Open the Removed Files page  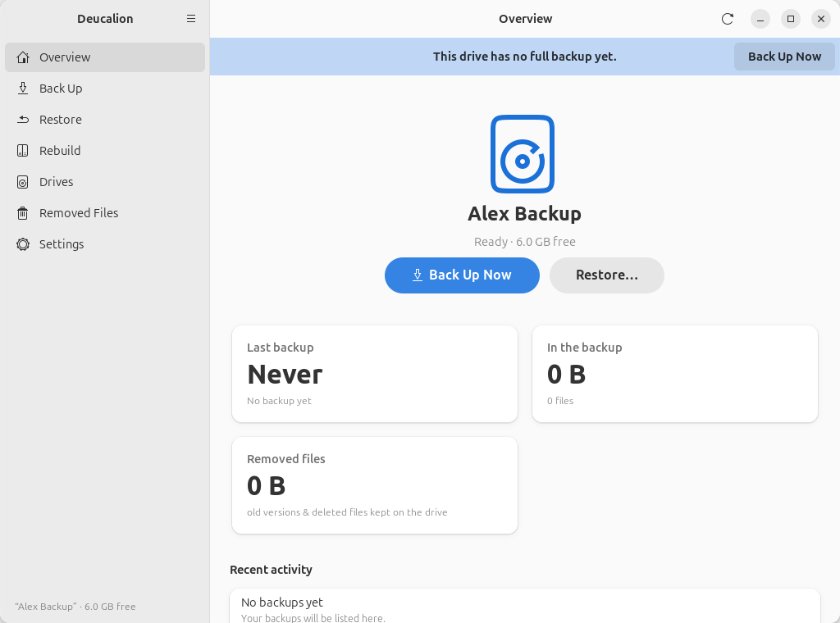[105, 213]
